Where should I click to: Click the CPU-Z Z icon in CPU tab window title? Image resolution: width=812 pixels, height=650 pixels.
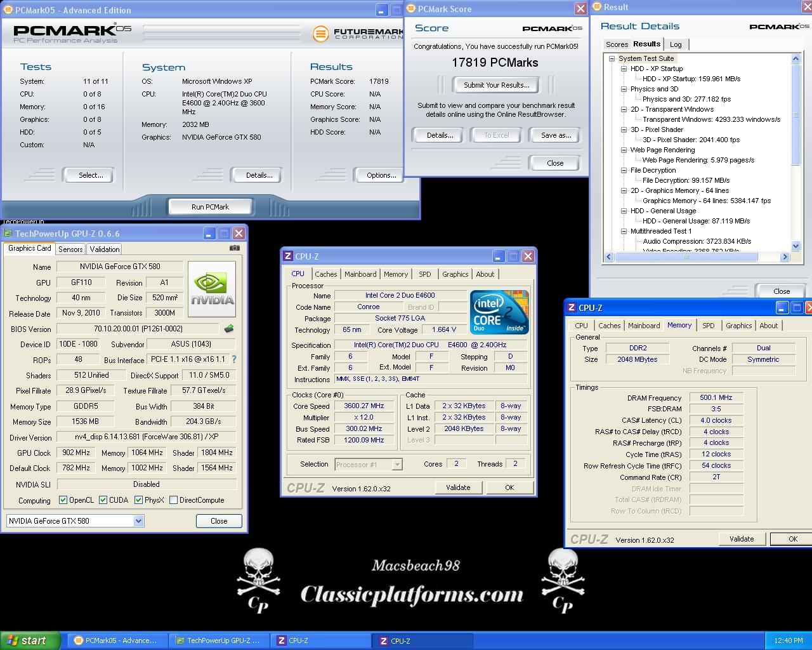coord(288,256)
